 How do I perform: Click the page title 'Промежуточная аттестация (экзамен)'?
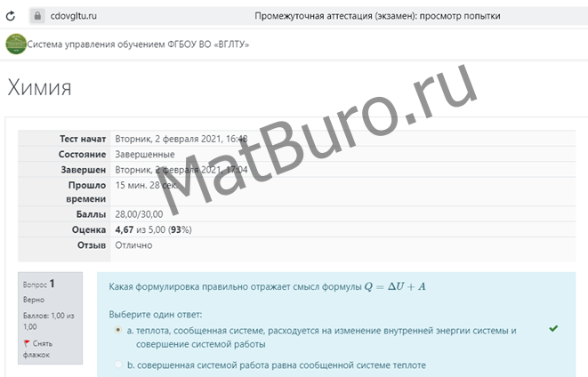point(376,15)
